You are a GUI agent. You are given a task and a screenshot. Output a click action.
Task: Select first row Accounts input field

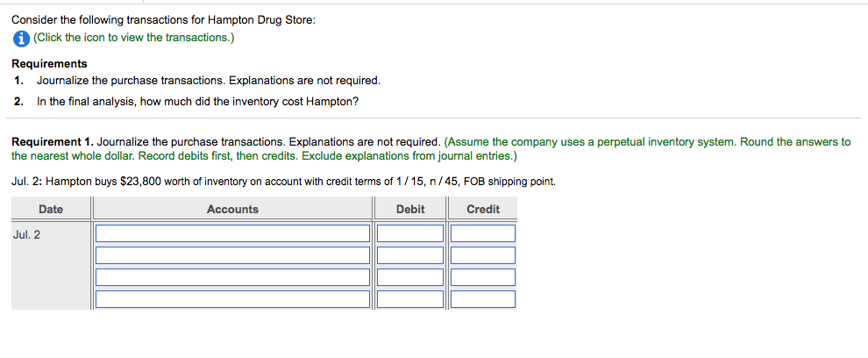(232, 233)
